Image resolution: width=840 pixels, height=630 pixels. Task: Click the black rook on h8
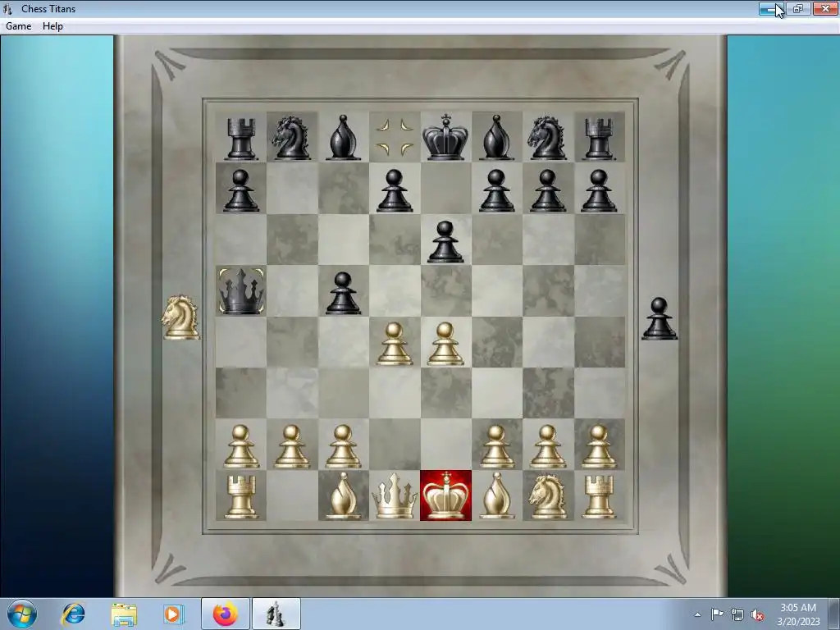pyautogui.click(x=599, y=139)
